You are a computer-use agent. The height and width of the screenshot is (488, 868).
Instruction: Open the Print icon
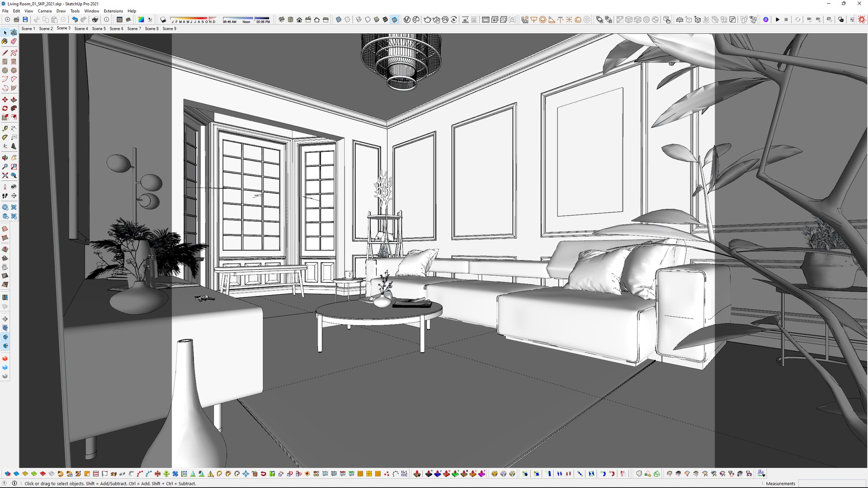click(95, 19)
